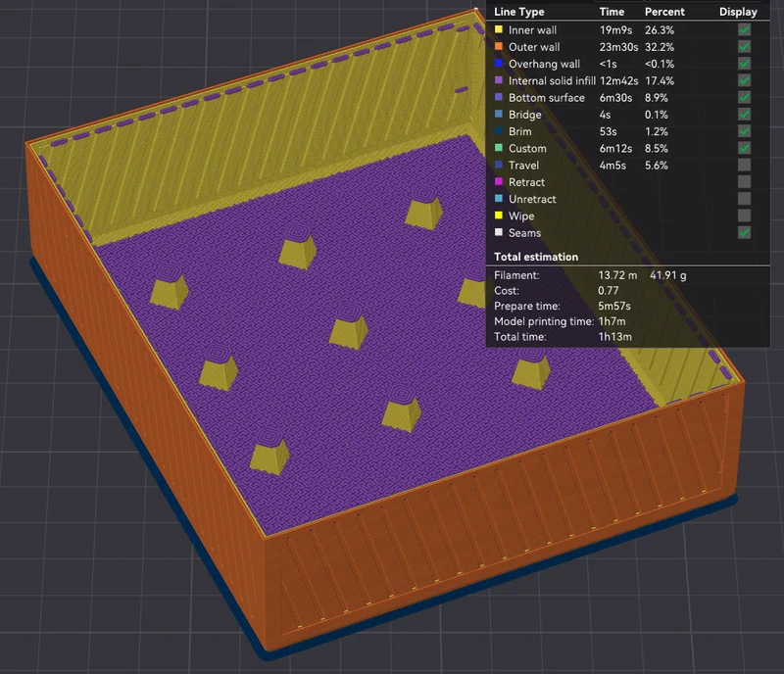This screenshot has height=674, width=784.
Task: Uncheck Bottom surface display box
Action: tap(744, 98)
